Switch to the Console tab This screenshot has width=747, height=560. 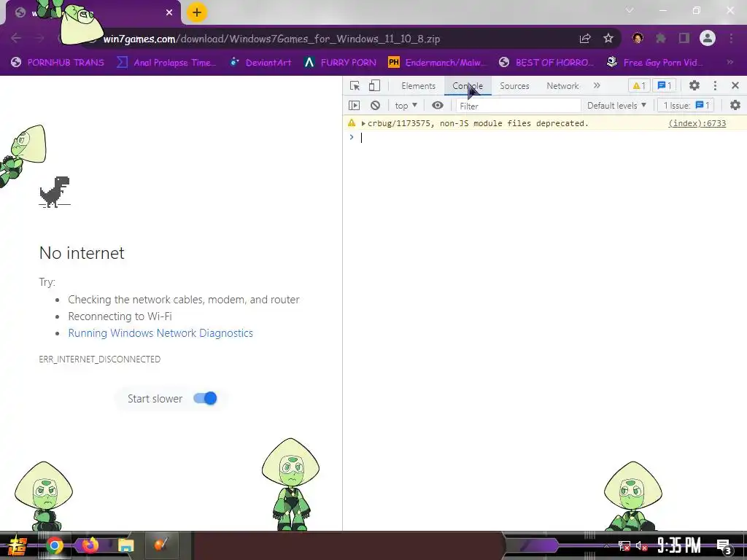[468, 86]
